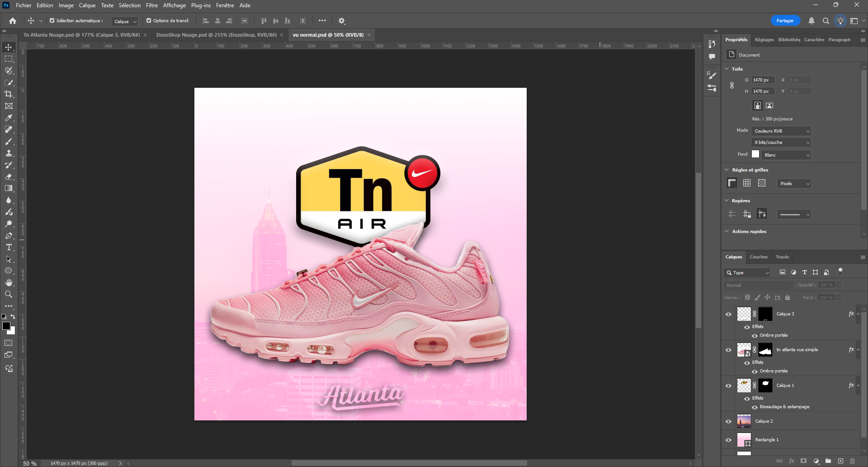The image size is (868, 467).
Task: Set canvas to portrait orientation
Action: coord(758,105)
